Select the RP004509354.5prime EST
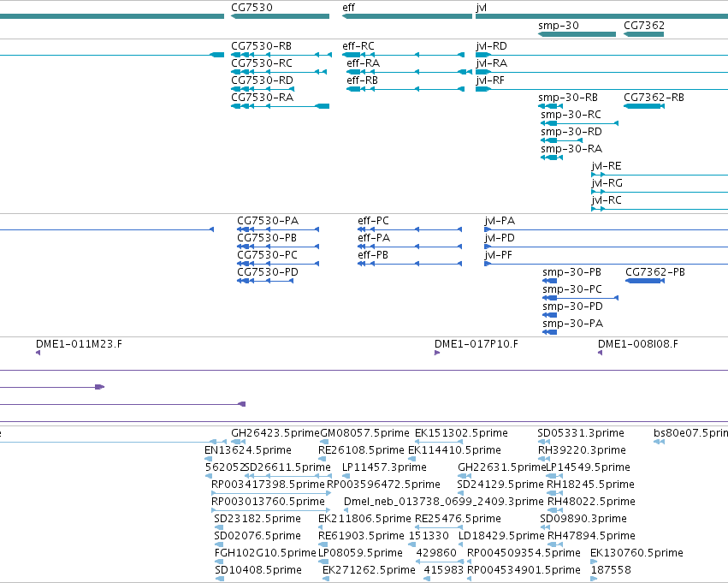The image size is (728, 583). coord(470,562)
